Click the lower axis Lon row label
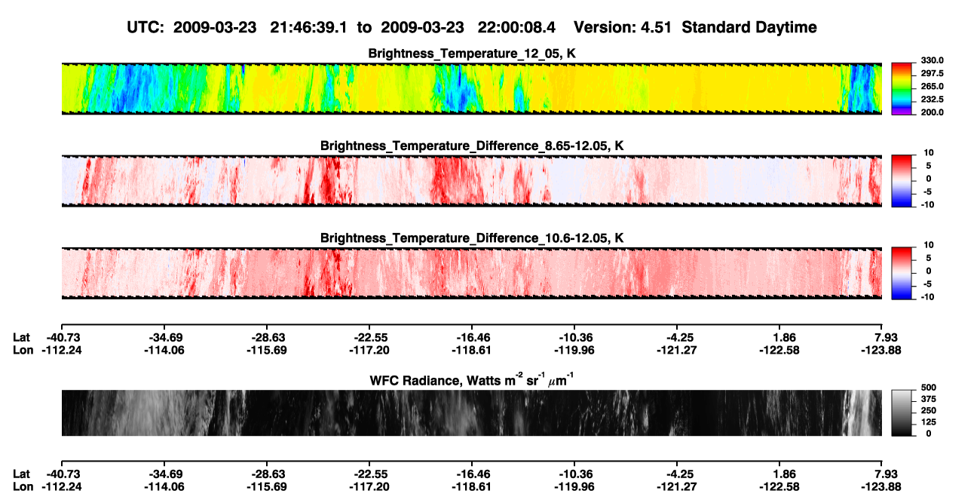Screen dimensions: 980x503 pos(23,486)
